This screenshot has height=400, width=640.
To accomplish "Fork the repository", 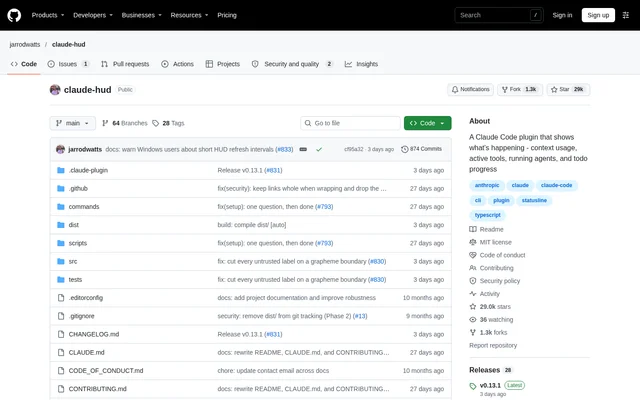I will (520, 89).
